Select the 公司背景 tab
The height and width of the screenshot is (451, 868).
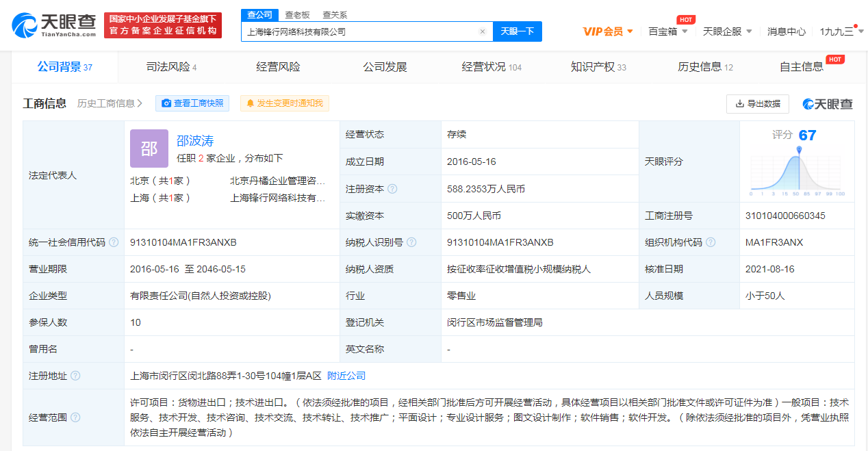(65, 67)
